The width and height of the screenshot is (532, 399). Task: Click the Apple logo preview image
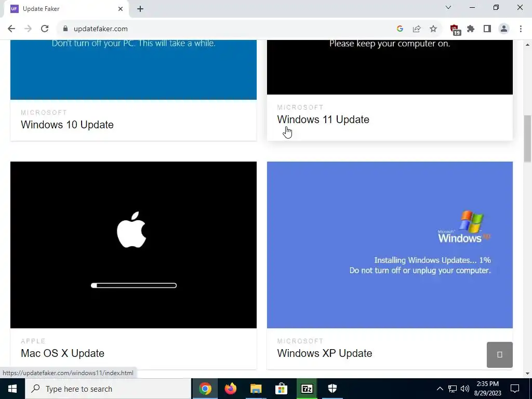point(134,245)
